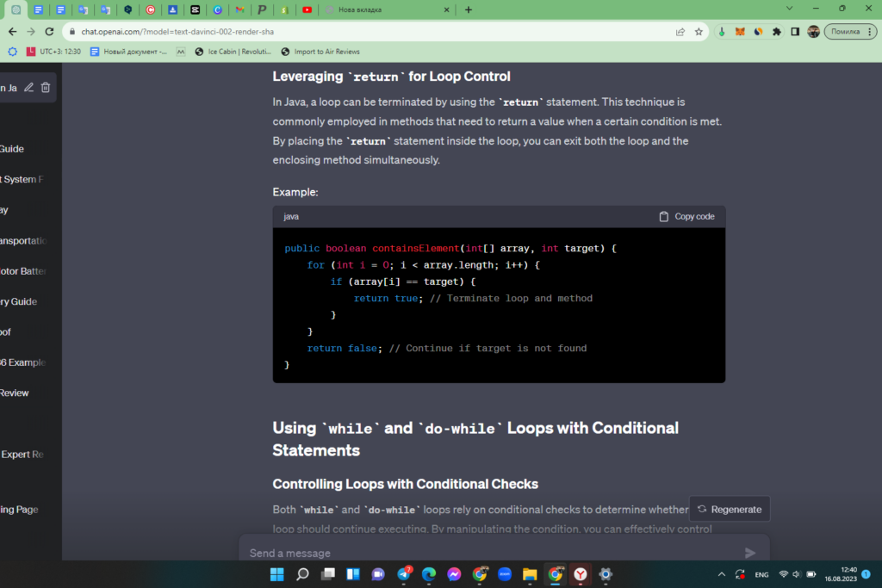Click the 'Controlling Loops with Conditional Checks' heading

point(405,484)
